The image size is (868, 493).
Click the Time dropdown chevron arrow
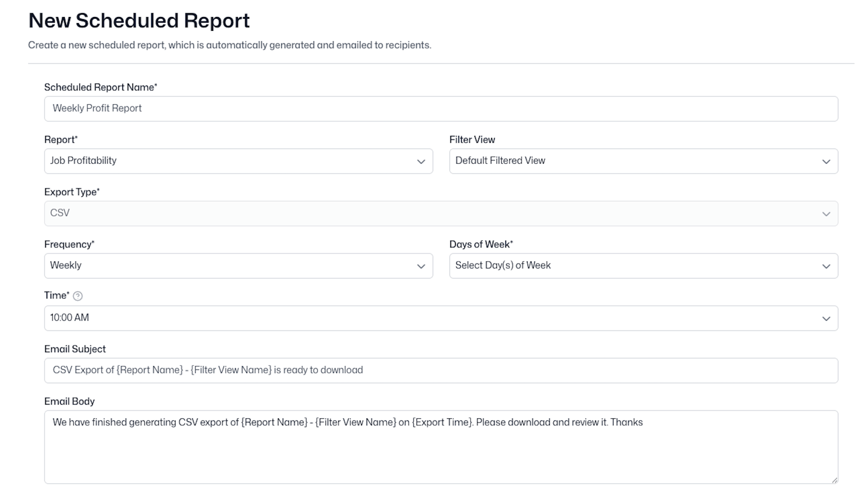pyautogui.click(x=826, y=319)
